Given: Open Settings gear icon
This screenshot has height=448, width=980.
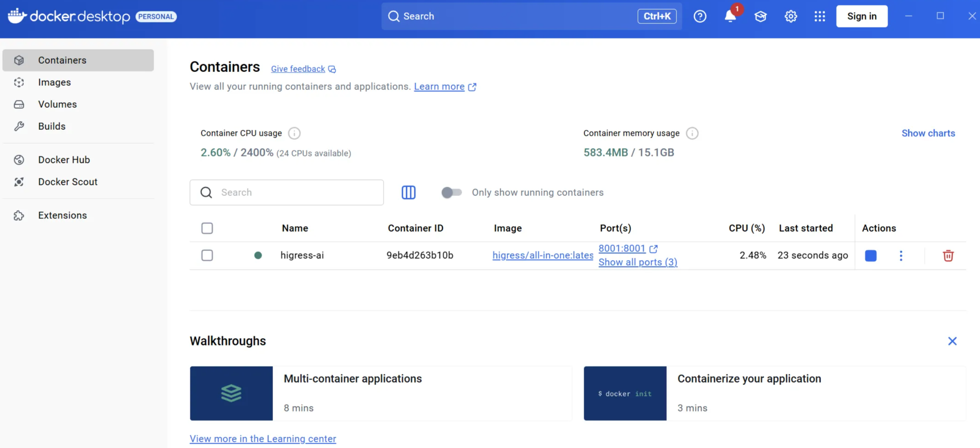Looking at the screenshot, I should 791,16.
